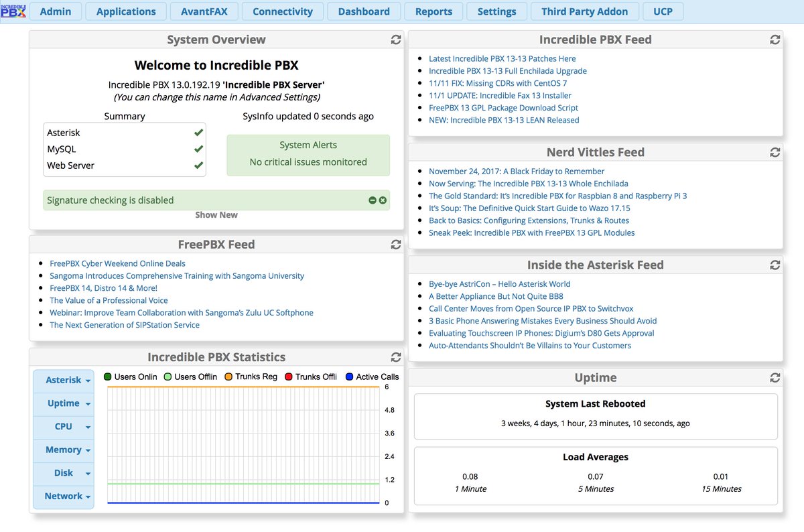Open A Better Appliance But Not Quite BB8
This screenshot has width=804, height=532.
click(x=496, y=296)
